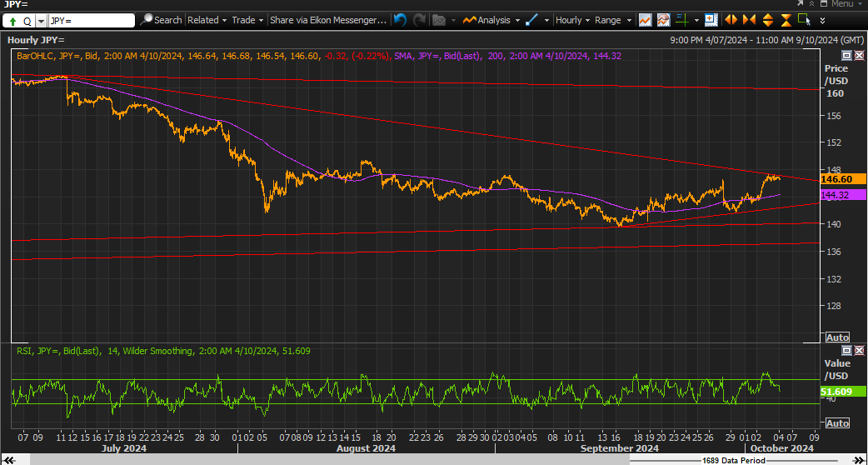Viewport: 868px width, 465px height.
Task: Click the 128 price axis label
Action: coord(835,306)
